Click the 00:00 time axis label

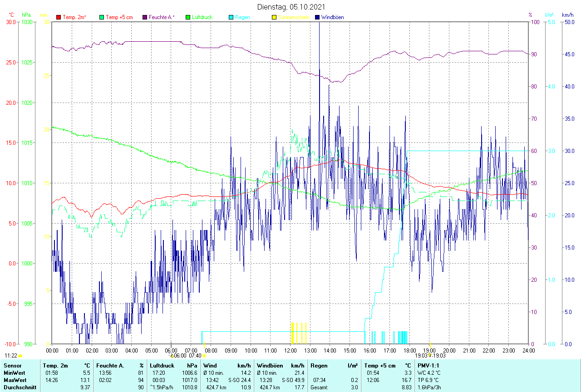pos(52,350)
